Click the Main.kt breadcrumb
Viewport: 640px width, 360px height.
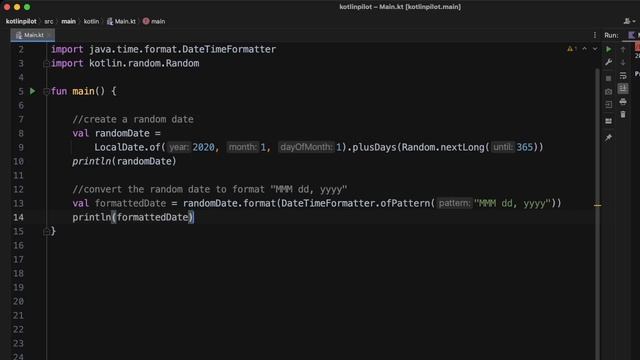(121, 21)
